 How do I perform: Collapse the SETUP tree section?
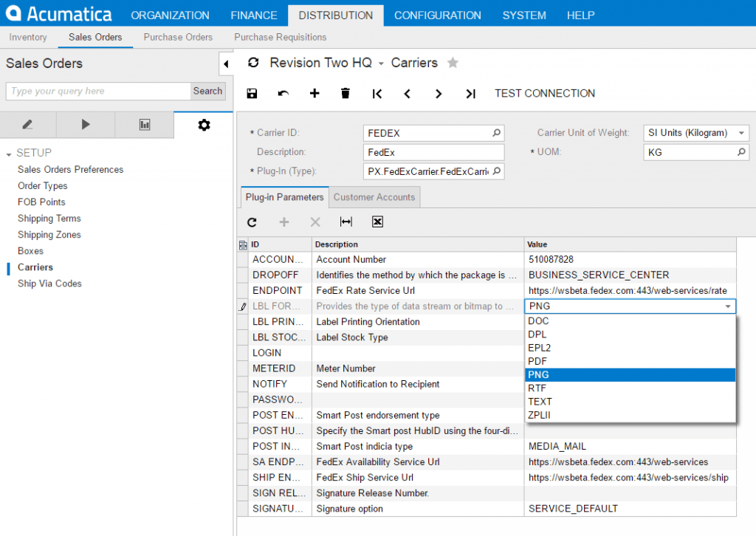point(9,154)
